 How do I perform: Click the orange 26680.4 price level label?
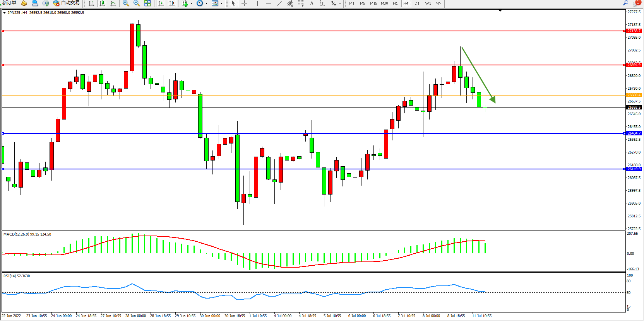click(x=634, y=95)
